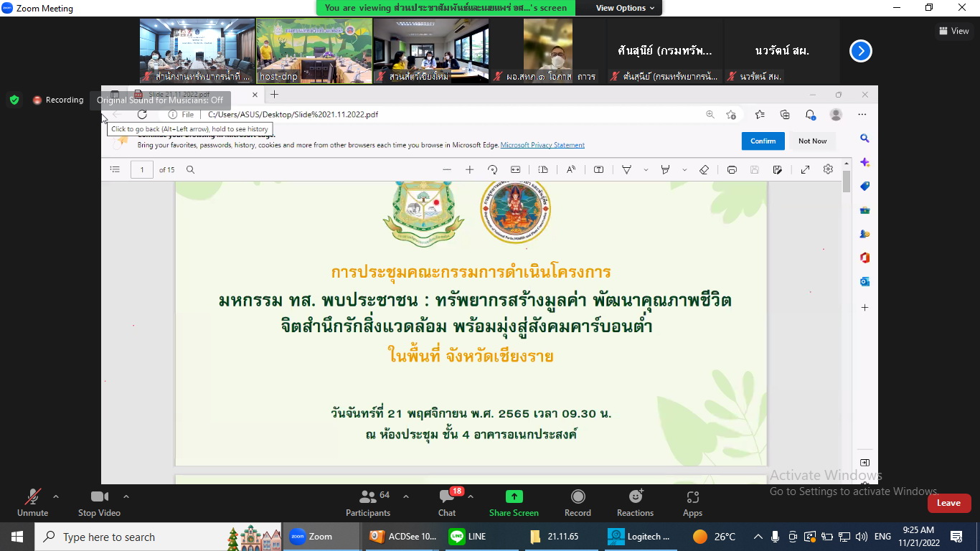
Task: Switch PDF page view layout
Action: coord(543,170)
